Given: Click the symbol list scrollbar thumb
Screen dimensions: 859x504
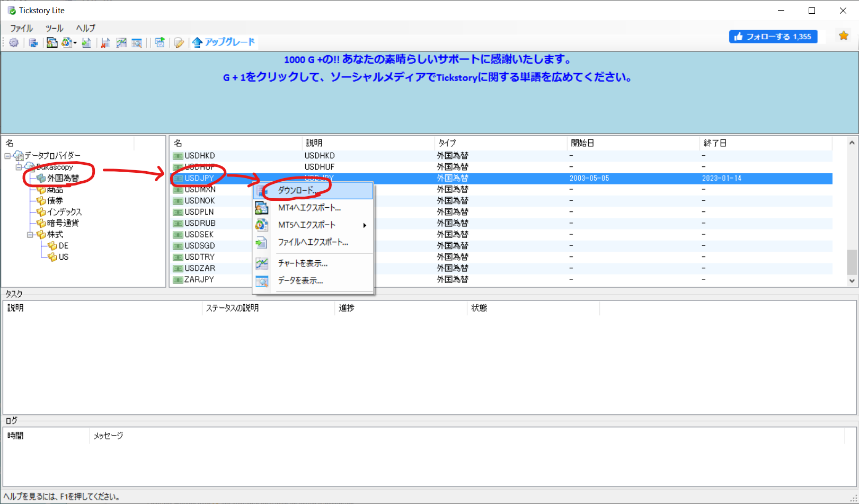Looking at the screenshot, I should click(852, 263).
